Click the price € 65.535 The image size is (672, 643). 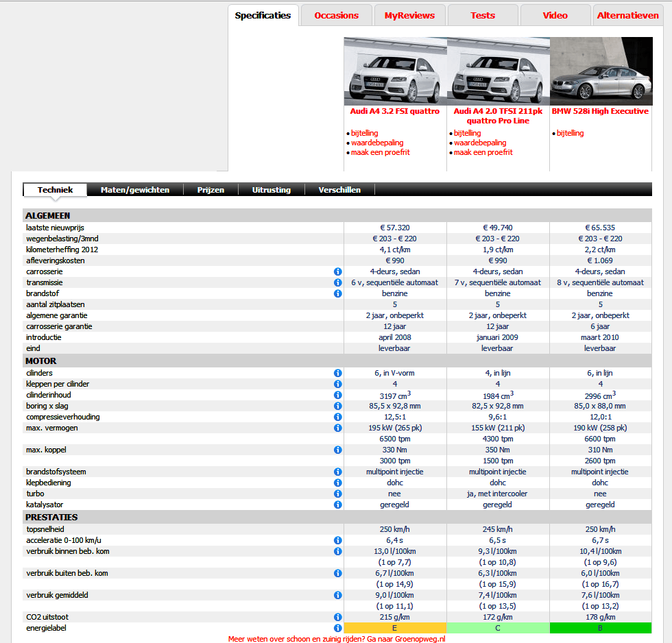(600, 228)
